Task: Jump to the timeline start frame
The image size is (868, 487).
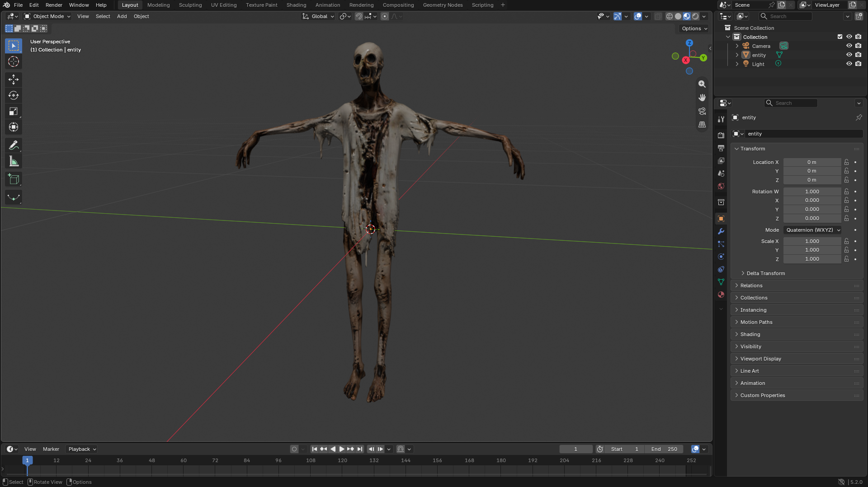Action: coord(315,449)
